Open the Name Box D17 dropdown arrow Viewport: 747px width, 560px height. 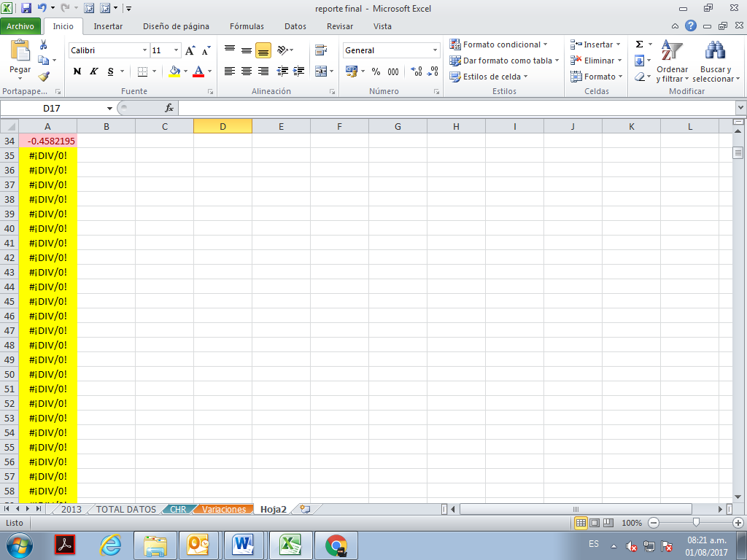[x=109, y=108]
